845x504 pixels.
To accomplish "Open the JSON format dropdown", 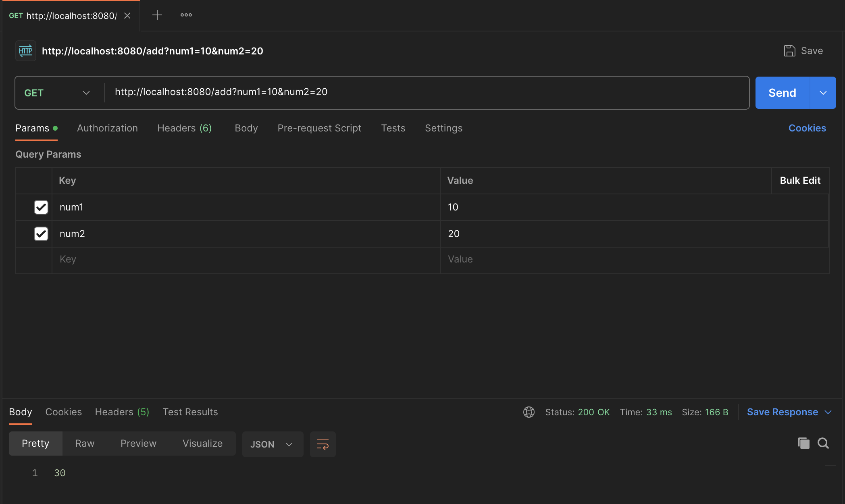I will click(x=273, y=444).
